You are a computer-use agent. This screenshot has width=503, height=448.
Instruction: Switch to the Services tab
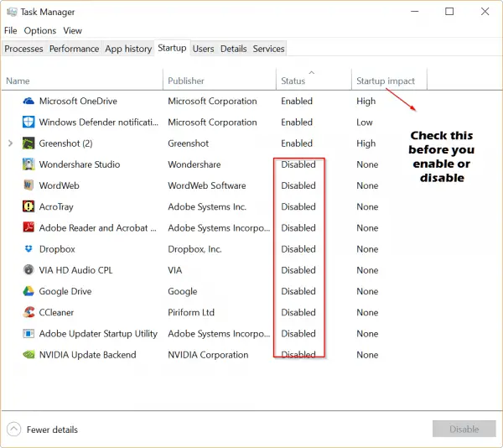268,49
